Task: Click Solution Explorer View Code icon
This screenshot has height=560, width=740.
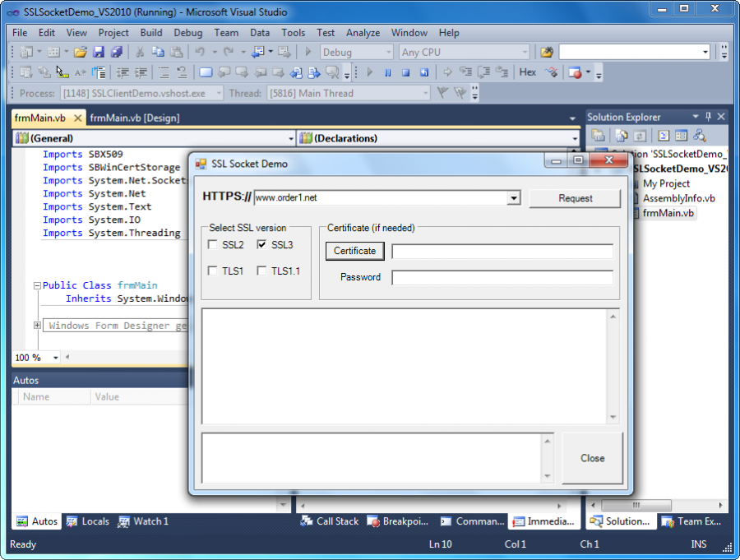Action: pos(664,136)
